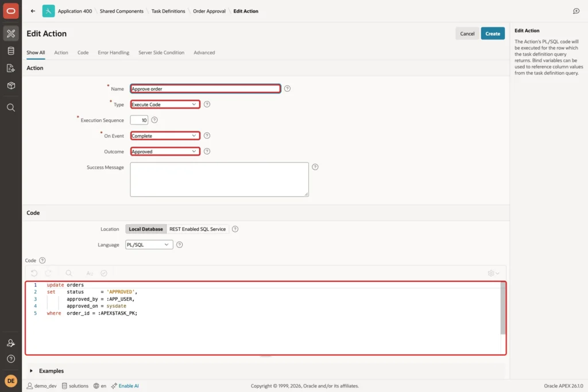Switch to the Error Handling tab
Image resolution: width=588 pixels, height=392 pixels.
(114, 52)
